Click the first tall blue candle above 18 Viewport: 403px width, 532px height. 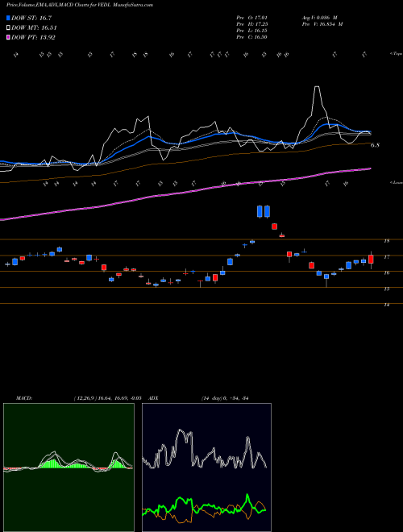260,211
